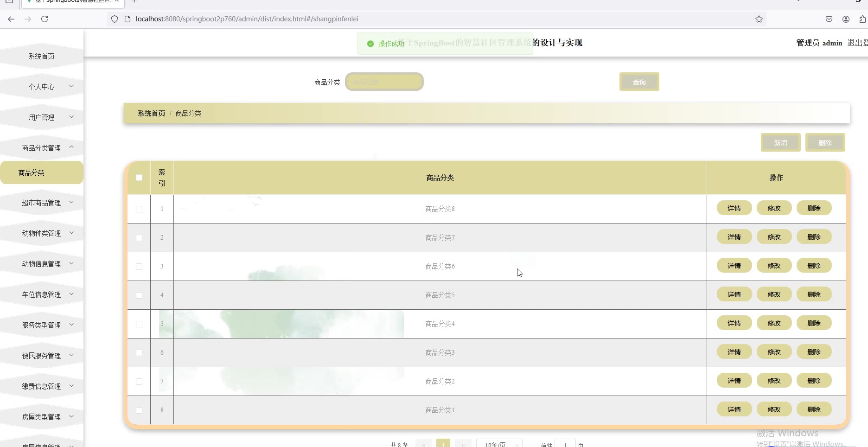The width and height of the screenshot is (868, 447).
Task: Click the 删除 batch delete button above the table
Action: (825, 143)
